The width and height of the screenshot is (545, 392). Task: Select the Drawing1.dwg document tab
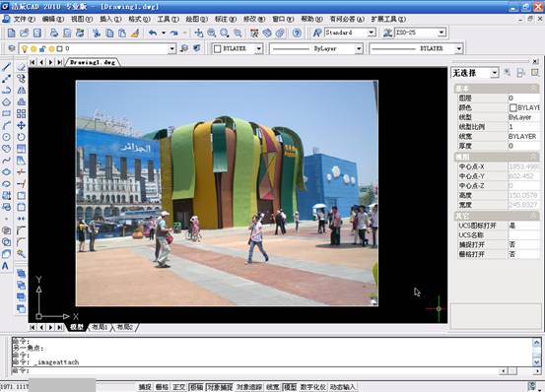pyautogui.click(x=93, y=62)
